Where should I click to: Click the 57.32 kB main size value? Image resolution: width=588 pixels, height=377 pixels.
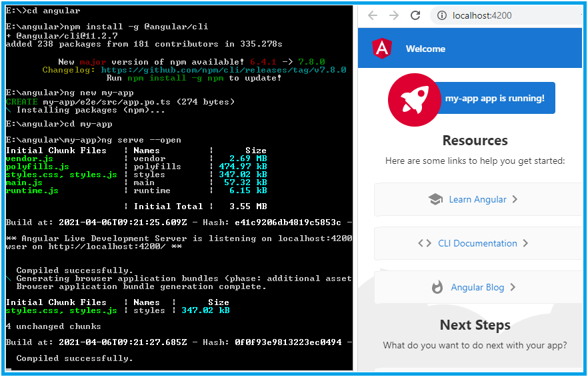click(245, 183)
